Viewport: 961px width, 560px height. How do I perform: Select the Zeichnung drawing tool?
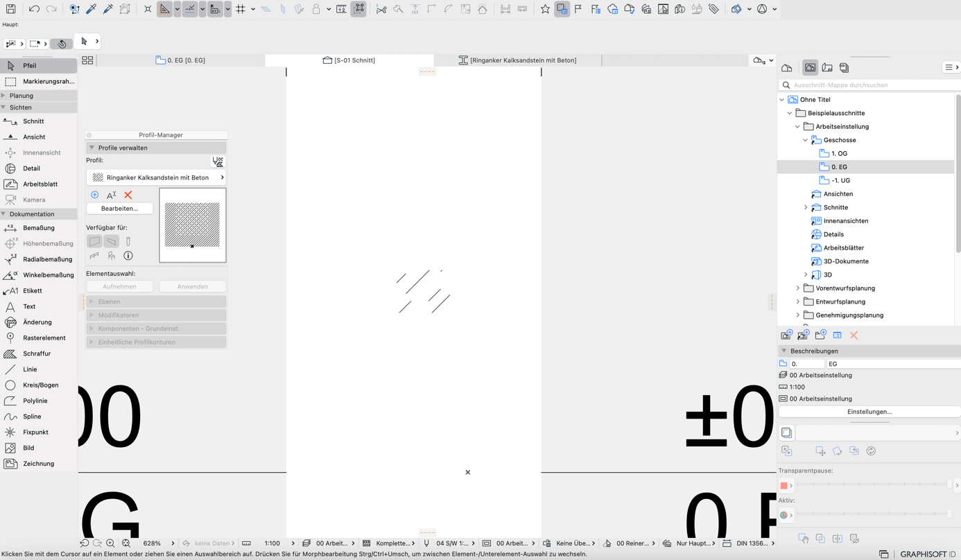tap(39, 464)
